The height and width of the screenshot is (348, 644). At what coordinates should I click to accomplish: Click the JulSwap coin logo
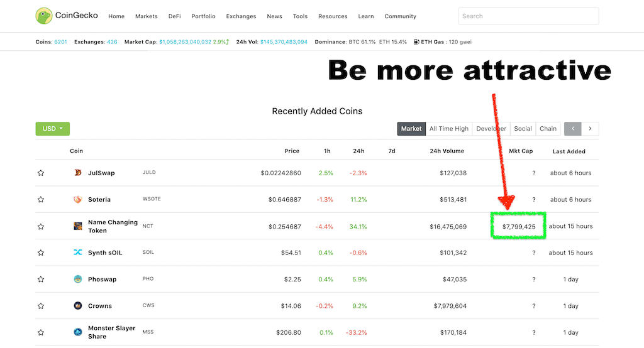pyautogui.click(x=77, y=172)
